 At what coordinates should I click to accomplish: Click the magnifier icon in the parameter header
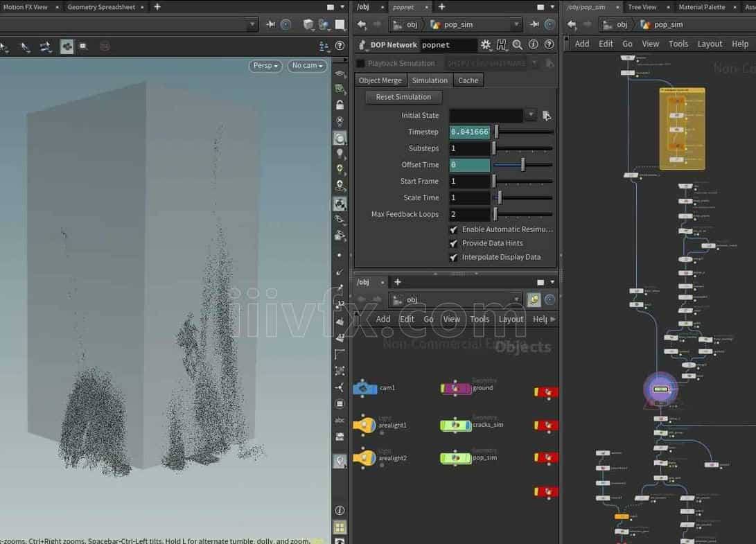(518, 45)
